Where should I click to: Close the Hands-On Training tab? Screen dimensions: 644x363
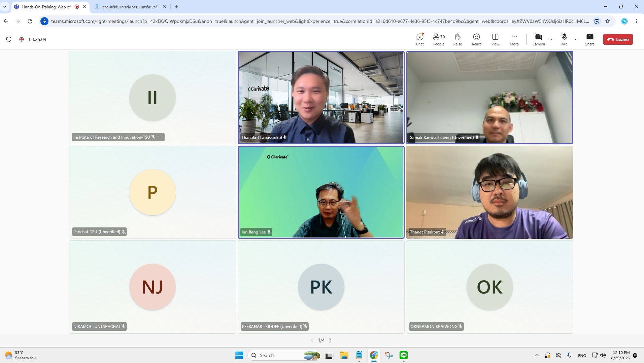pyautogui.click(x=84, y=7)
